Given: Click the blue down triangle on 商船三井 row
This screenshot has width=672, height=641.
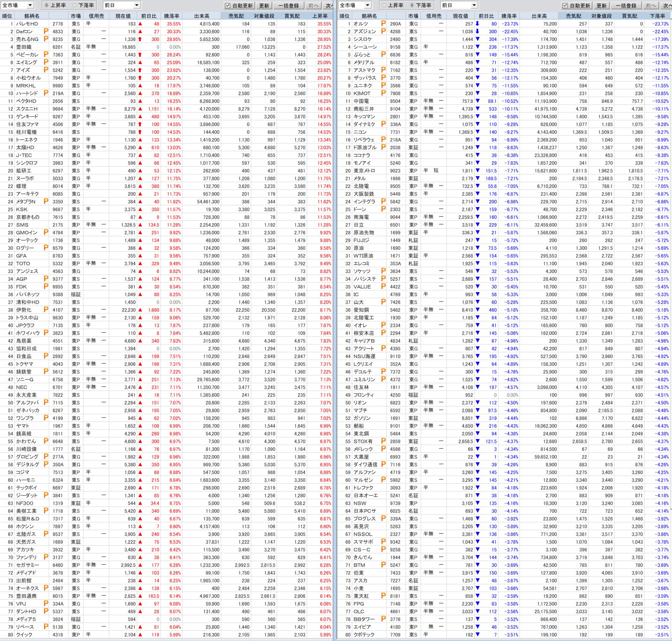Looking at the screenshot, I should coord(477,109).
